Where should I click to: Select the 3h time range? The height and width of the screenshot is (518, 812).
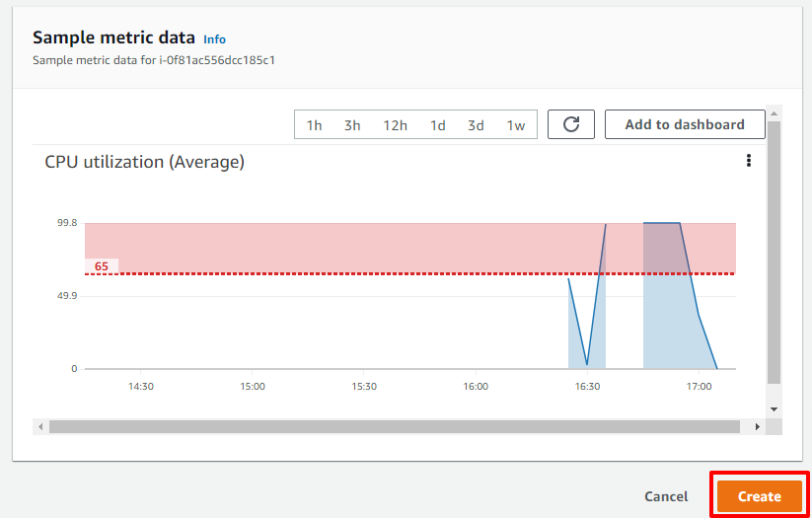[352, 125]
